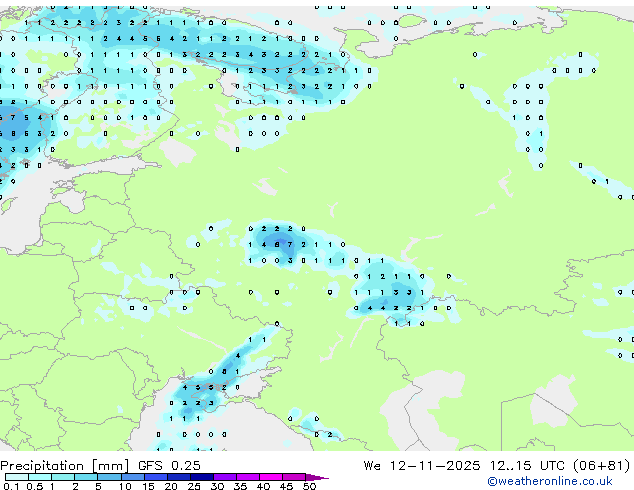This screenshot has width=634, height=490.
Task: Select the 2–5 mm legend color swatch
Action: tap(86, 477)
